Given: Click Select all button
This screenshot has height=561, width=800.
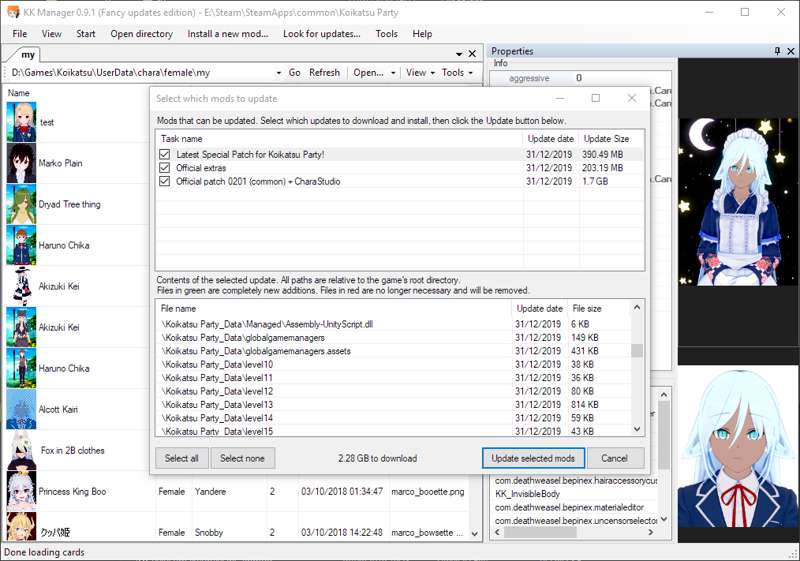Looking at the screenshot, I should click(x=181, y=458).
